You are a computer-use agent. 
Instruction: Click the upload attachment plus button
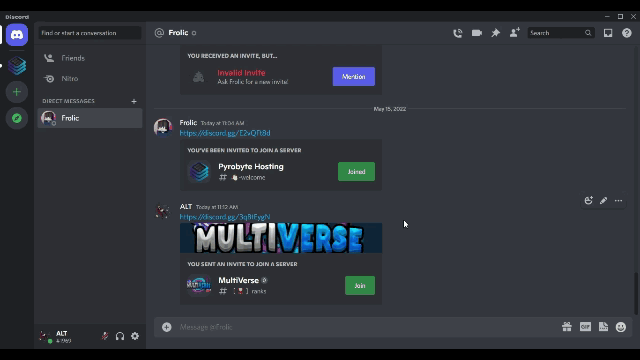click(167, 327)
